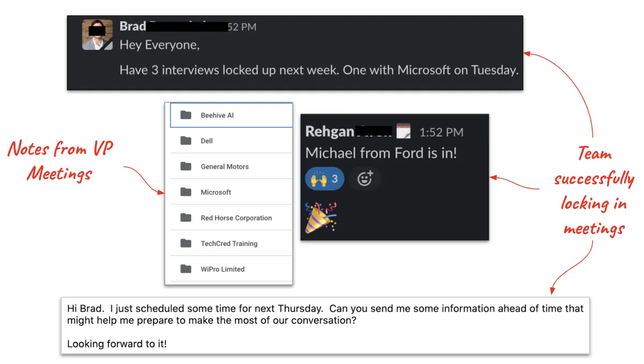Click the calendar status icon beside Rehgan
Image resolution: width=644 pixels, height=364 pixels.
404,131
